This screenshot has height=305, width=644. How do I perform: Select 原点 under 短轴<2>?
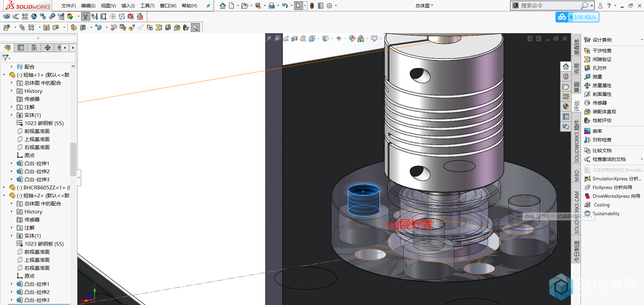(26, 276)
